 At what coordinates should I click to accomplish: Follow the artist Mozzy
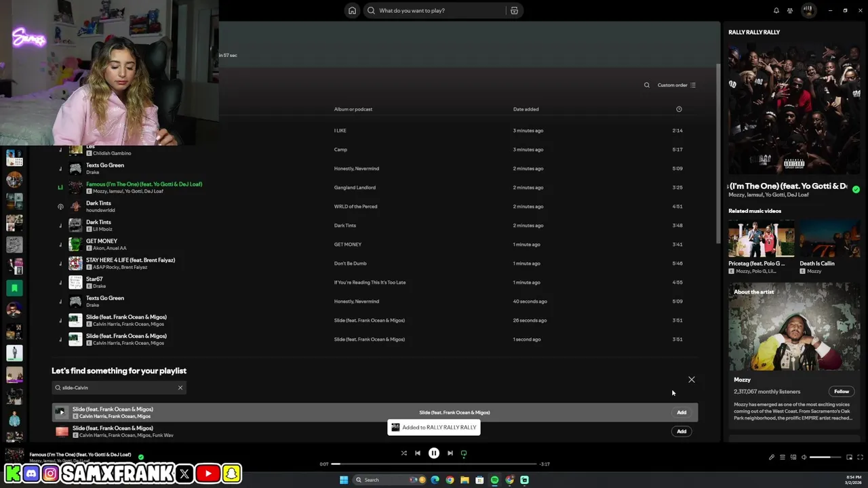coord(842,391)
